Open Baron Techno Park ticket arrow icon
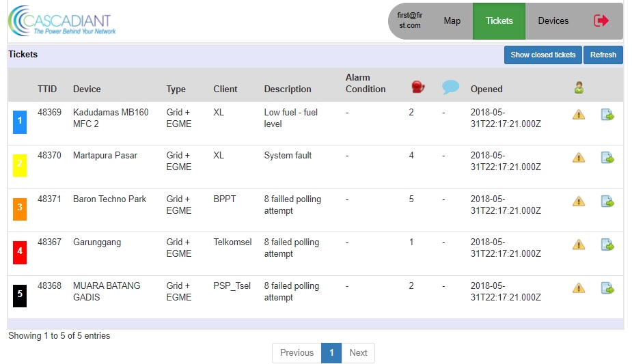Image resolution: width=632 pixels, height=364 pixels. coord(607,201)
